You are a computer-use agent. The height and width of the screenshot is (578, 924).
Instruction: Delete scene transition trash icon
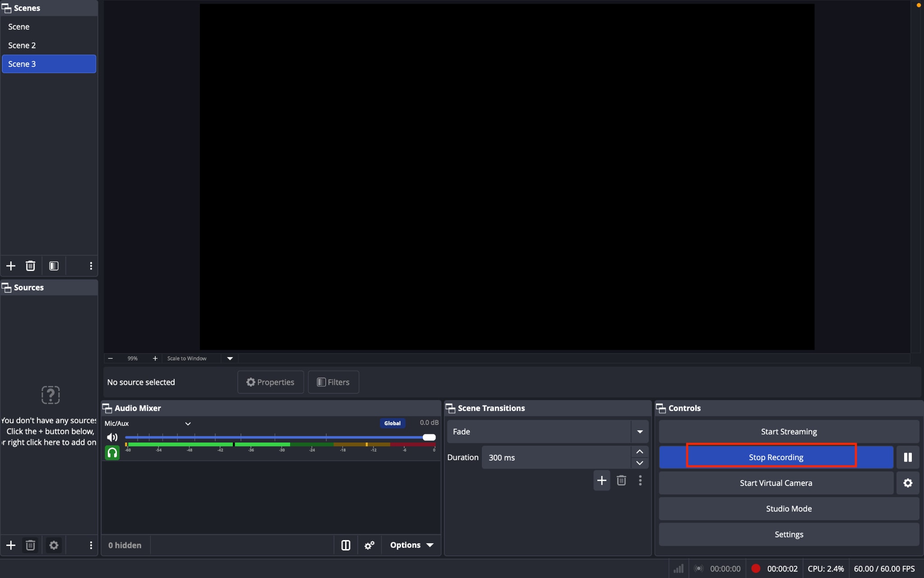coord(621,480)
